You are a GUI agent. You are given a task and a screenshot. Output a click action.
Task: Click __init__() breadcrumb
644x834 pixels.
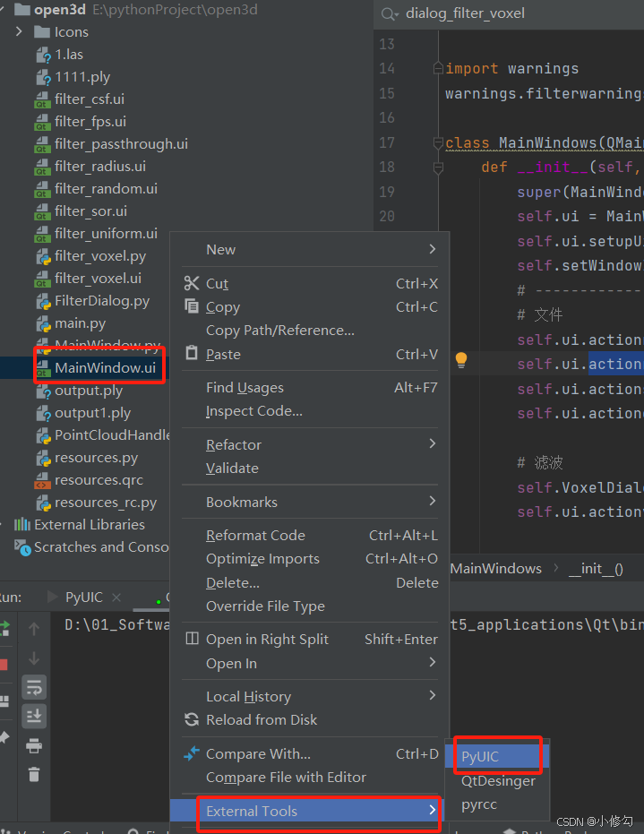point(596,569)
